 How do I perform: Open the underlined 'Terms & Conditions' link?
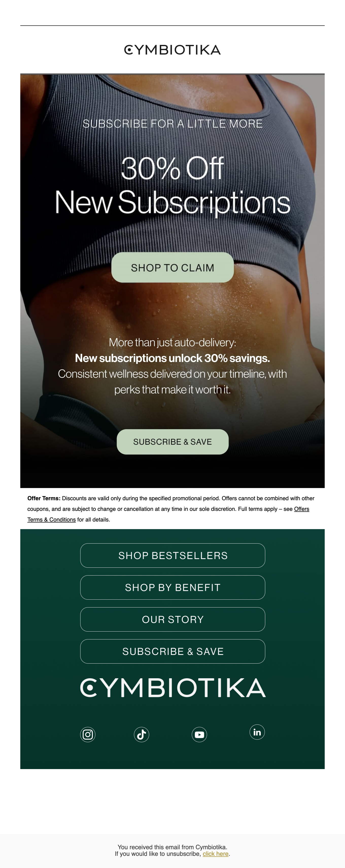[51, 519]
